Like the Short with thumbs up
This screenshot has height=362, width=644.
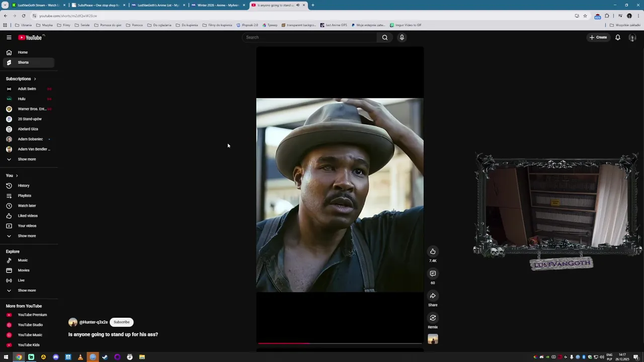point(433,251)
